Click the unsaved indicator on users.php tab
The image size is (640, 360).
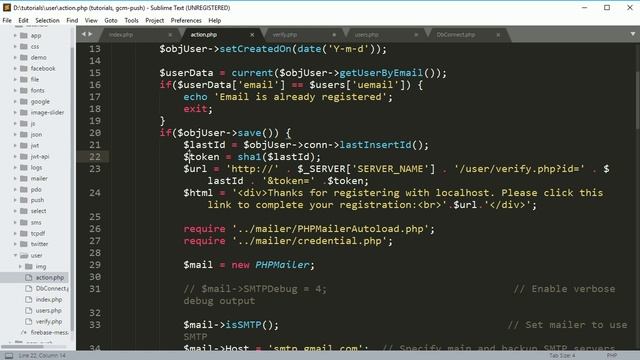click(416, 35)
